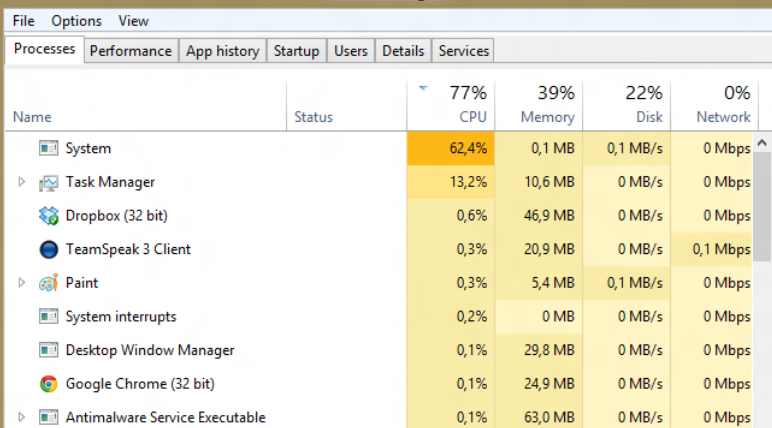Click Antimalware's 63,0 MB memory cell
Image resolution: width=772 pixels, height=428 pixels.
pyautogui.click(x=539, y=417)
